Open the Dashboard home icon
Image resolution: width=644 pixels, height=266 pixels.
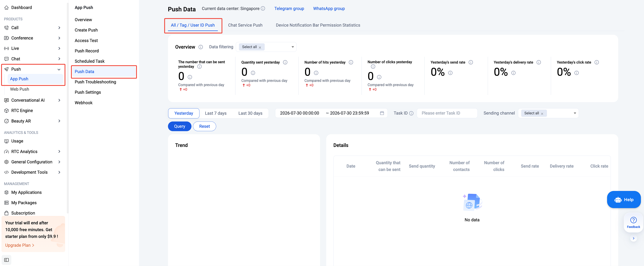click(x=6, y=8)
